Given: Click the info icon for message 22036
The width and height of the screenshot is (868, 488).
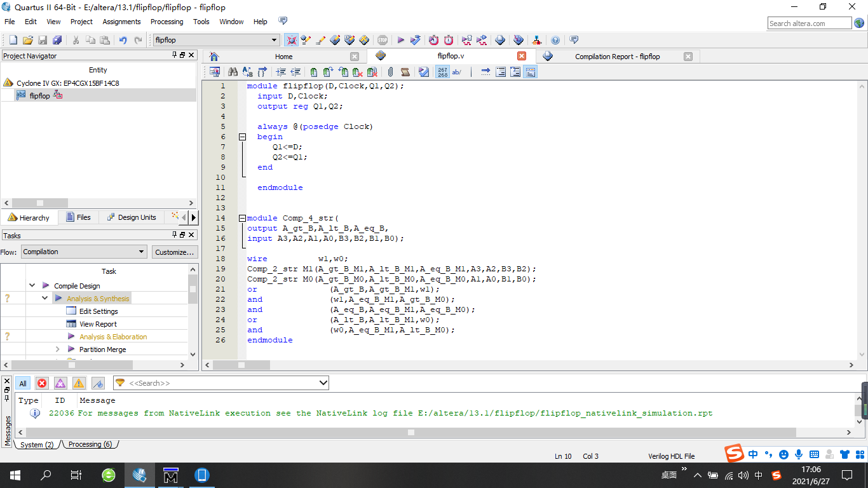Looking at the screenshot, I should (35, 413).
